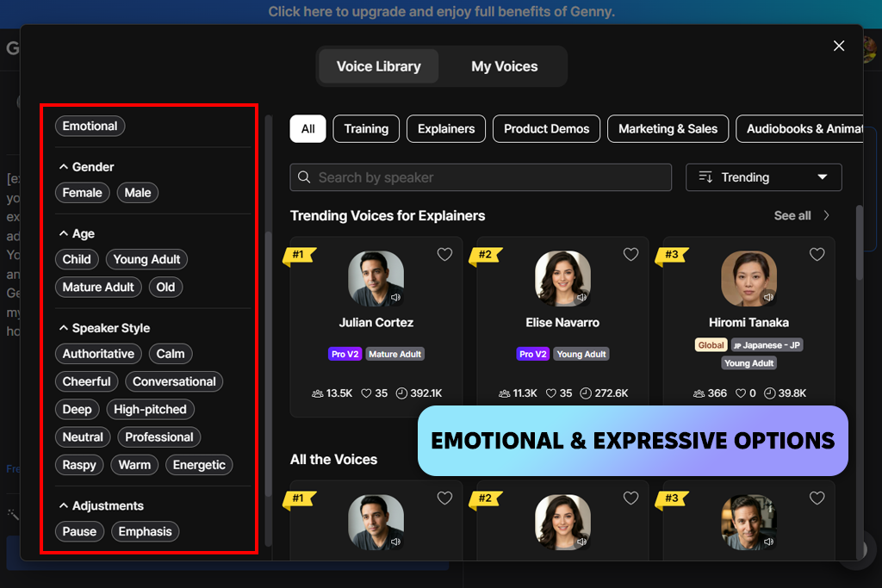
Task: Play #3 voice preview in All the Voices
Action: [x=768, y=542]
